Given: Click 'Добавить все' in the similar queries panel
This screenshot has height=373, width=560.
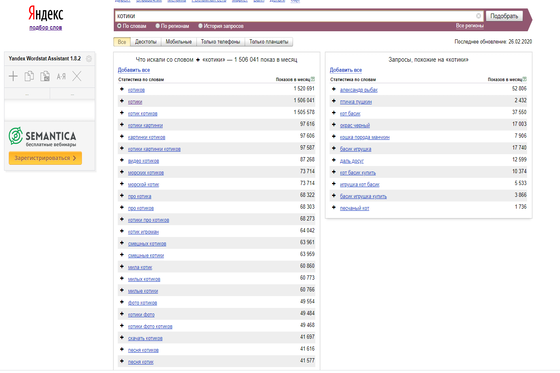Looking at the screenshot, I should click(x=346, y=70).
